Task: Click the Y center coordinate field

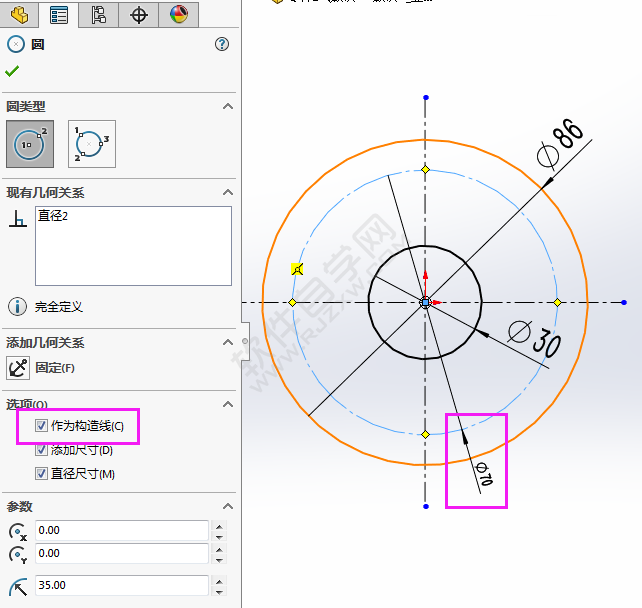Action: tap(122, 553)
